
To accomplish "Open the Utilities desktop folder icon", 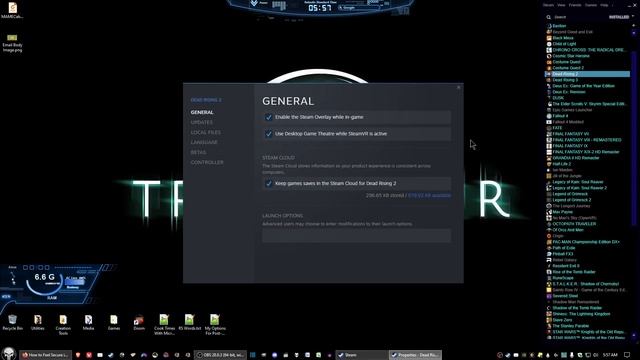I will coord(38,322).
